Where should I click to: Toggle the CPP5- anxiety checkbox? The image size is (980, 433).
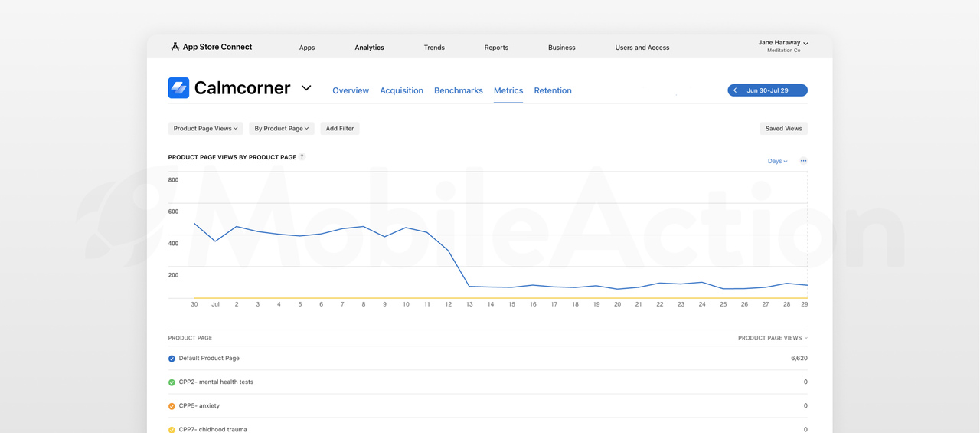coord(171,406)
